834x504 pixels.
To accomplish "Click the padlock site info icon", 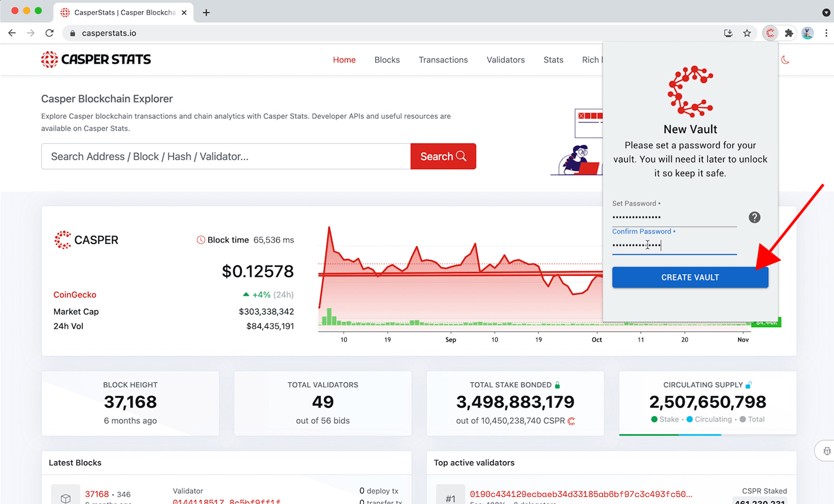I will point(73,33).
